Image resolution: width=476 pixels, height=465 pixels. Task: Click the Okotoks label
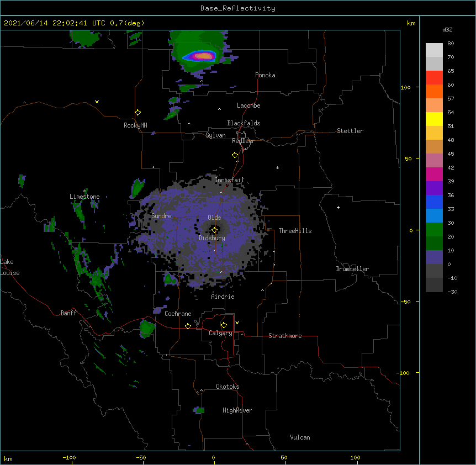(x=228, y=387)
